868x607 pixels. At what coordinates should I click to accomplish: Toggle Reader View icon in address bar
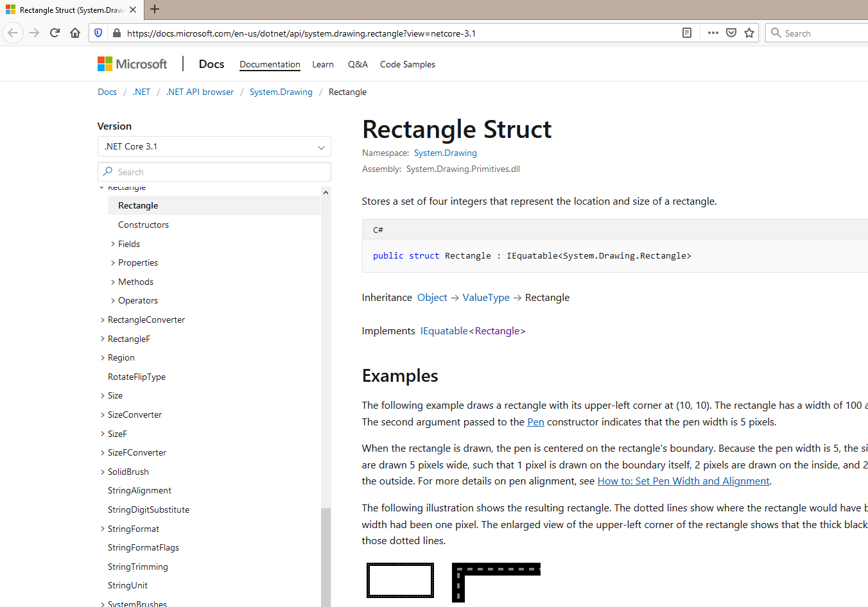coord(687,33)
